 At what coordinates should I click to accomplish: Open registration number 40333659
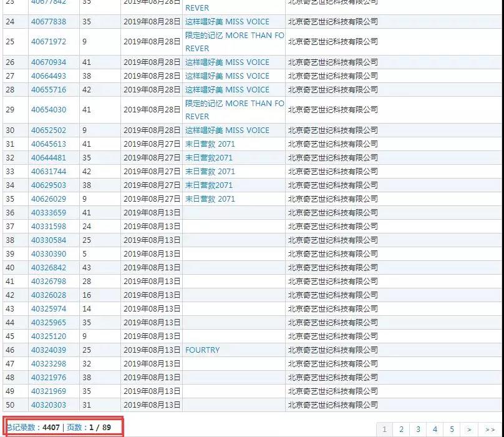tap(49, 213)
